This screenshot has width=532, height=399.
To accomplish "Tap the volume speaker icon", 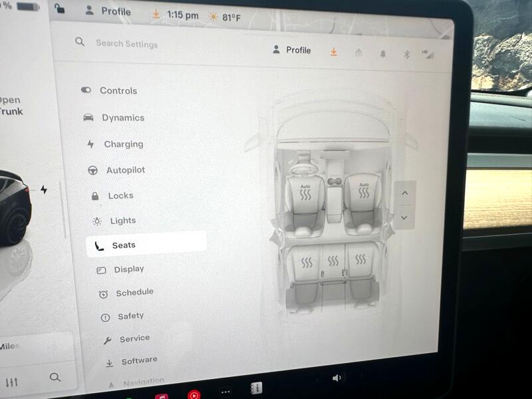I will tap(338, 378).
